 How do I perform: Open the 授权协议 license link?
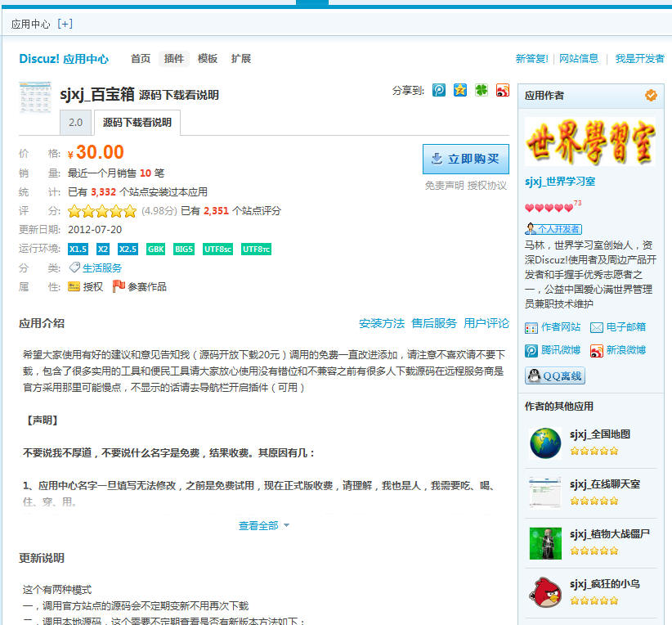coord(487,186)
